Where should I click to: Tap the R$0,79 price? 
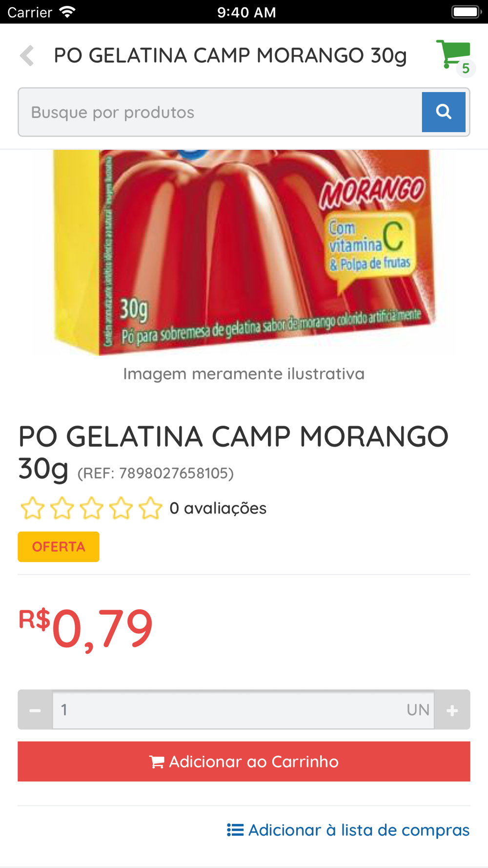click(86, 629)
